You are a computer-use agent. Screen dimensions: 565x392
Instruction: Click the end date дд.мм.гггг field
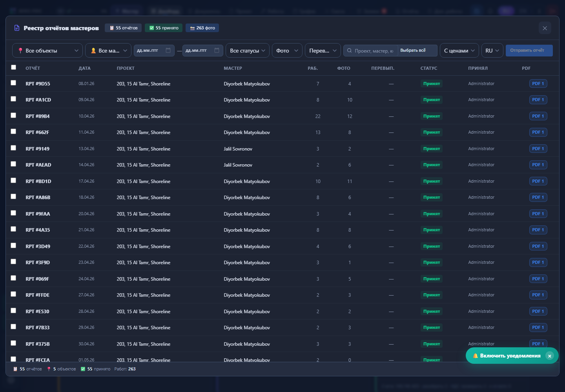[203, 51]
